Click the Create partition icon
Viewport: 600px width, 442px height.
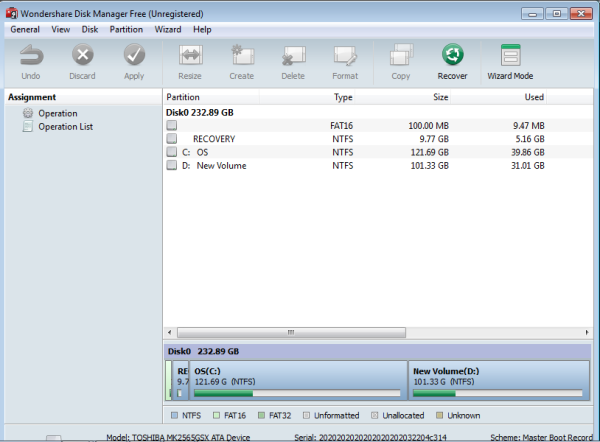point(241,58)
